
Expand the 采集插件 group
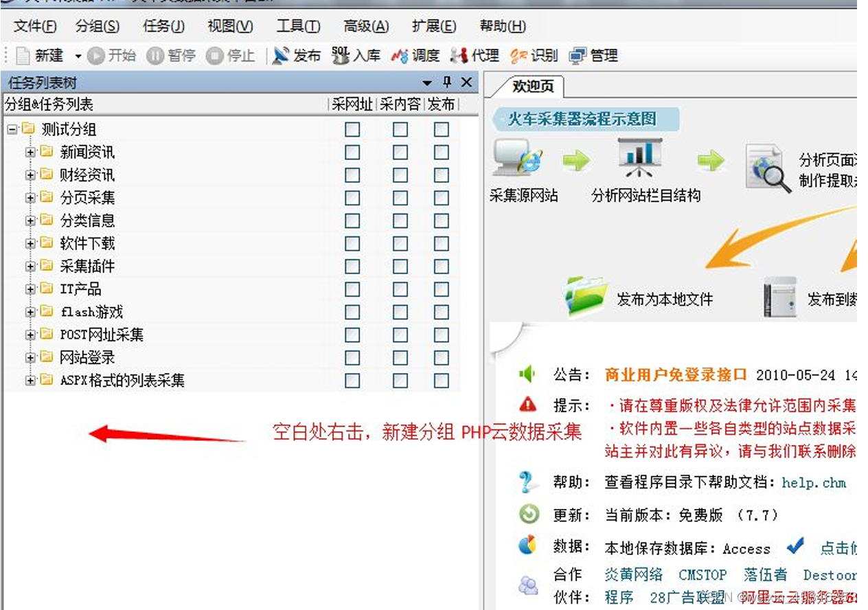coord(30,267)
